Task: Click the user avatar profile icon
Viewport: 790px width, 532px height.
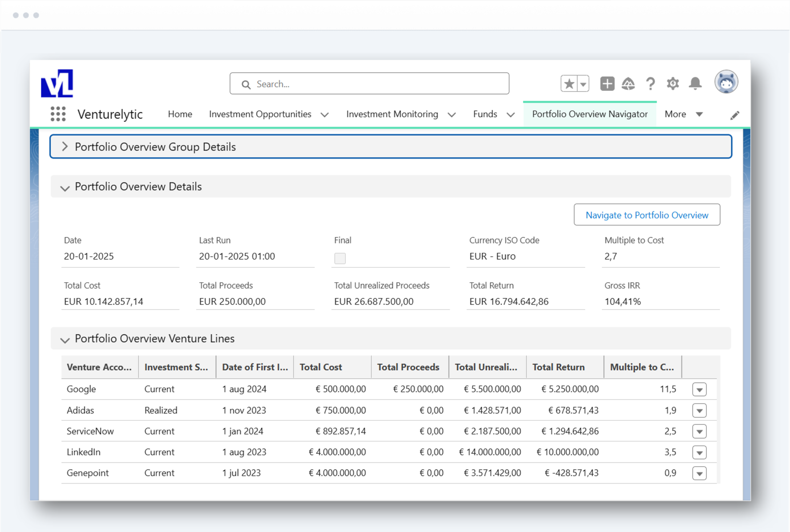Action: (x=726, y=82)
